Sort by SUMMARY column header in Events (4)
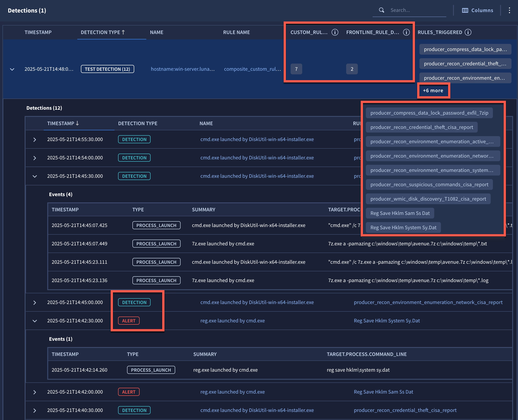 (x=204, y=210)
